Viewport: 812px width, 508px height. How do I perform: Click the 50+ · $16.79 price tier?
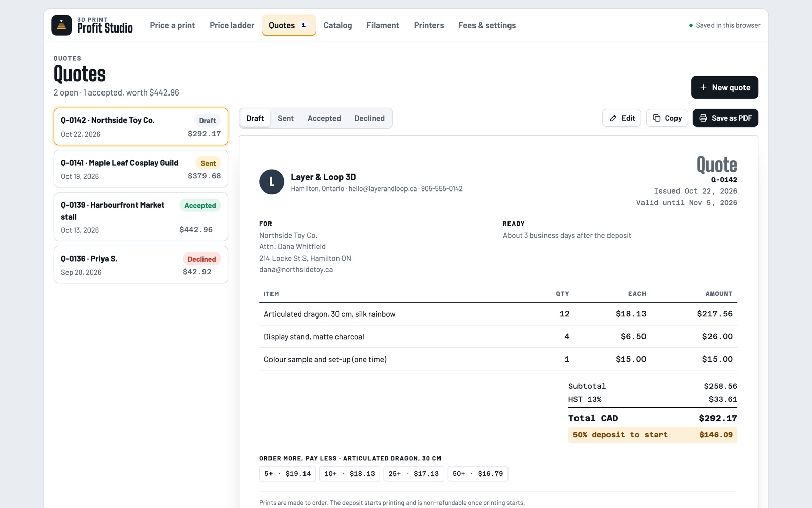pyautogui.click(x=478, y=474)
